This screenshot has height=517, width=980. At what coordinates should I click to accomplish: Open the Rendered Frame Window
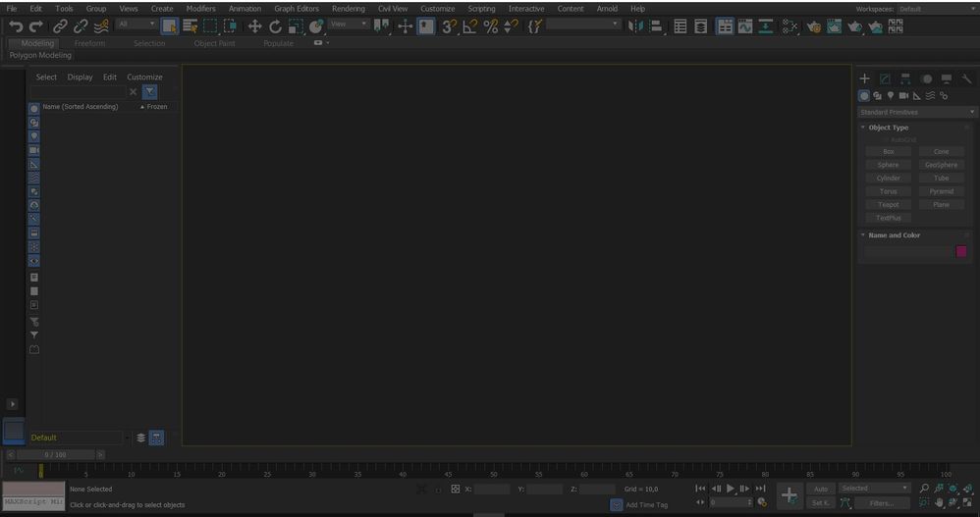point(835,26)
